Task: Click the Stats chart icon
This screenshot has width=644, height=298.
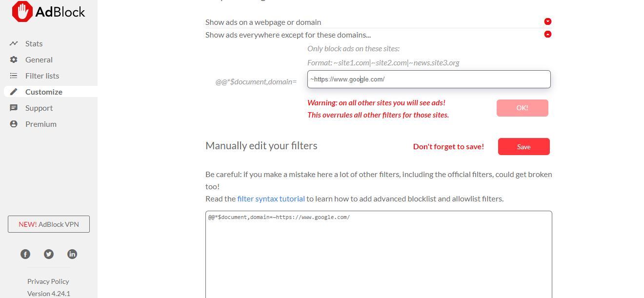Action: coord(14,43)
